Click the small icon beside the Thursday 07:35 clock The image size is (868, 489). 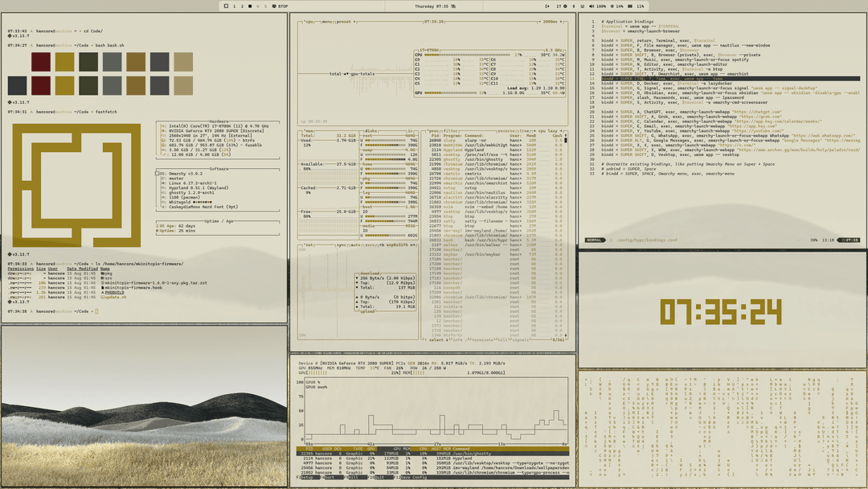point(453,4)
